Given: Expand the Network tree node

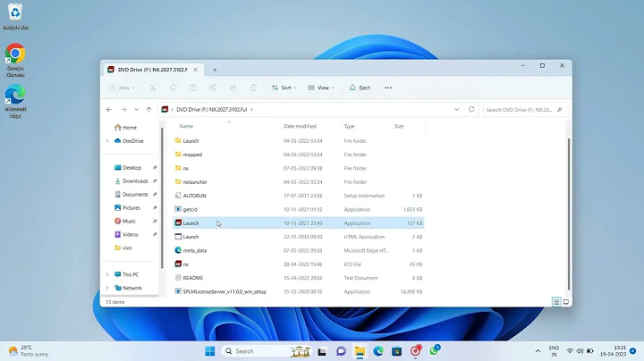Looking at the screenshot, I should coord(107,288).
